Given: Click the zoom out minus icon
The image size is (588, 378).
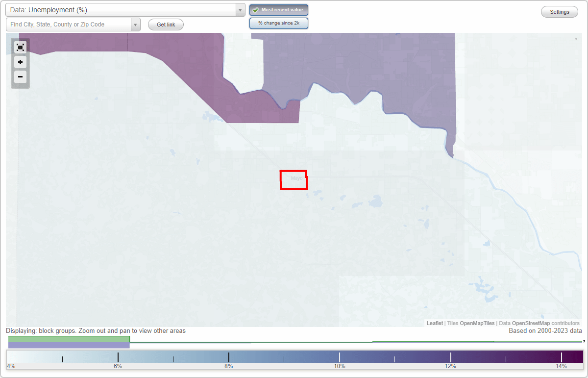Looking at the screenshot, I should [20, 77].
